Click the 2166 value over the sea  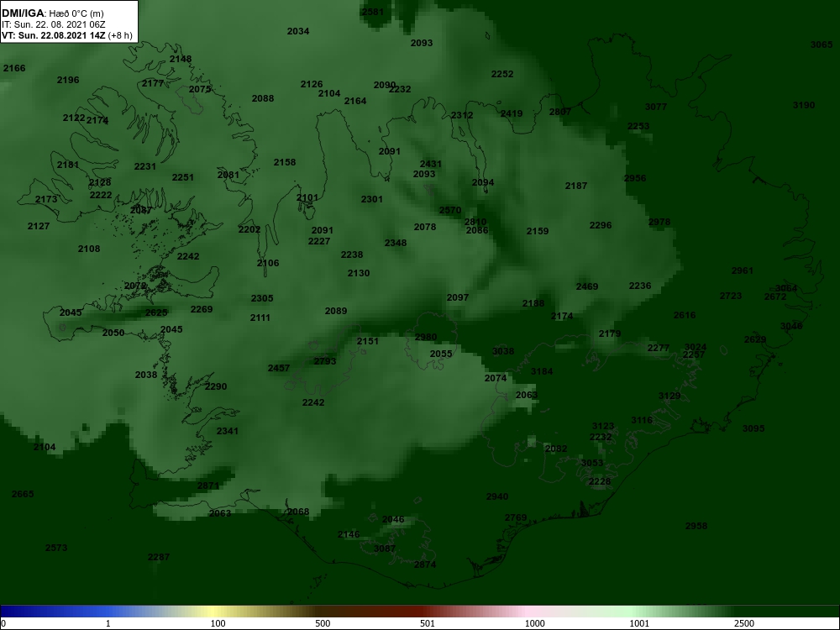coord(14,68)
